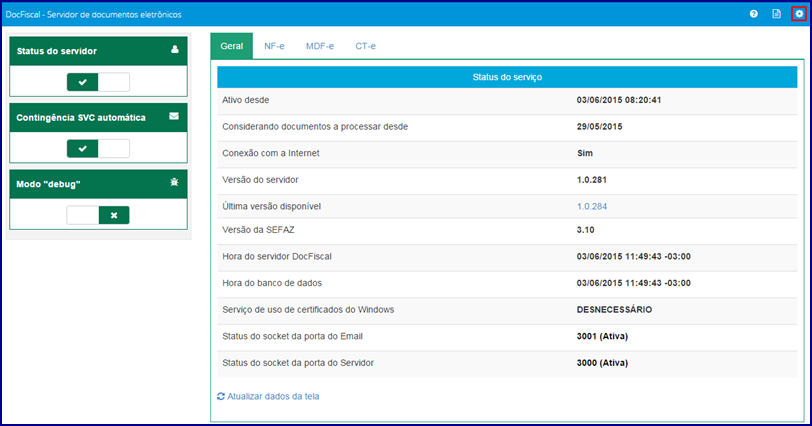Click Status do socket da porta do Email
The width and height of the screenshot is (812, 426).
pyautogui.click(x=292, y=336)
